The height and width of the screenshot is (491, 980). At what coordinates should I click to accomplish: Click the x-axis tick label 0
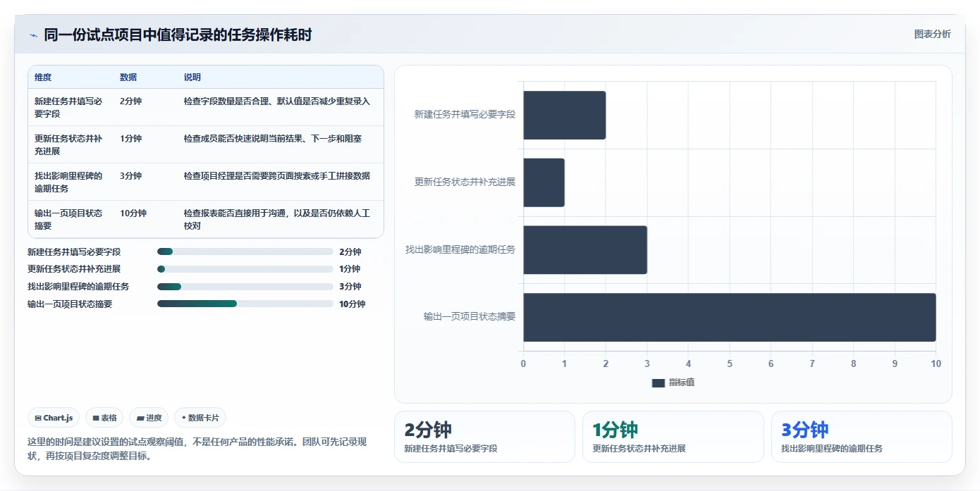(x=523, y=364)
